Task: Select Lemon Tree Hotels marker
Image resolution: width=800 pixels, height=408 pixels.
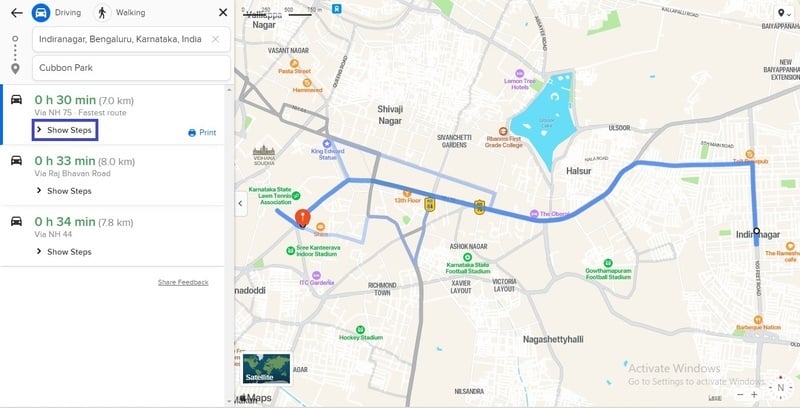Action: pyautogui.click(x=519, y=74)
